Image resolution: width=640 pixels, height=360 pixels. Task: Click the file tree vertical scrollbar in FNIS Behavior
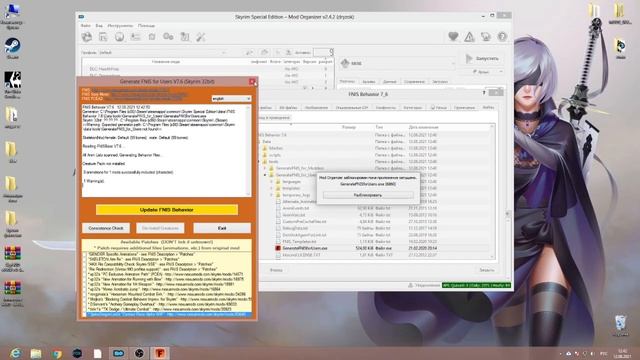492,191
